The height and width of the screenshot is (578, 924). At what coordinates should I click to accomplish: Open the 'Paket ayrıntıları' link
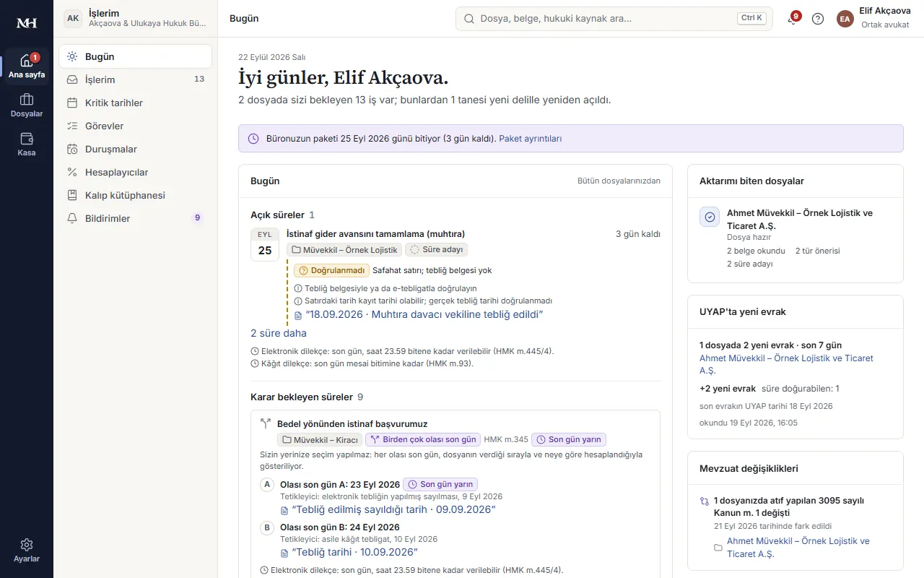pyautogui.click(x=530, y=139)
